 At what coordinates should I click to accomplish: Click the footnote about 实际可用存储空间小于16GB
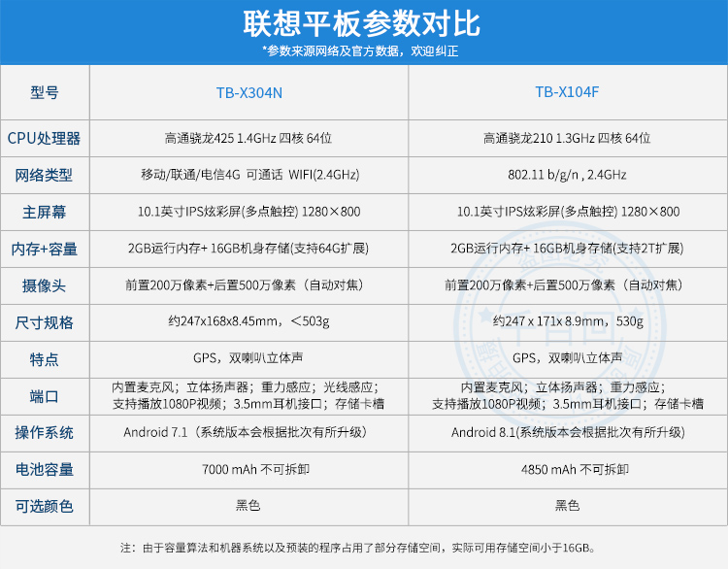pos(358,548)
